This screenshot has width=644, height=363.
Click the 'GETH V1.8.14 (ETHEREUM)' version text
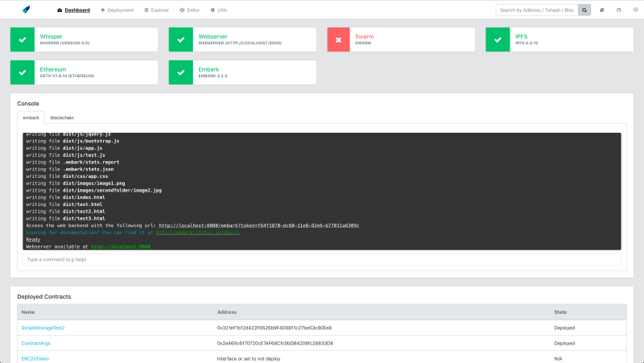(67, 76)
